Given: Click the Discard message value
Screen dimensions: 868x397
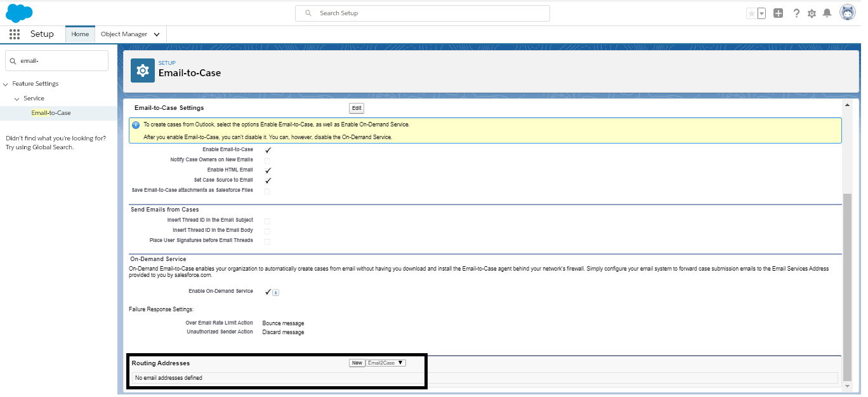Looking at the screenshot, I should (x=283, y=332).
